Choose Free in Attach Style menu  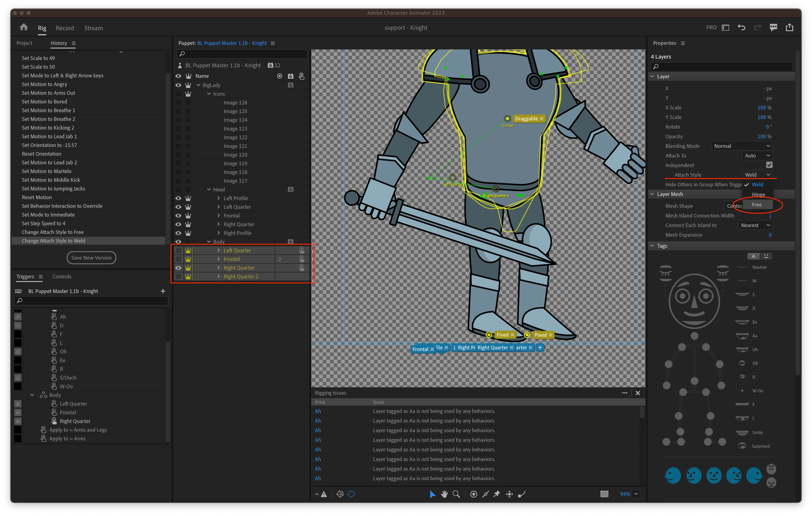click(756, 205)
